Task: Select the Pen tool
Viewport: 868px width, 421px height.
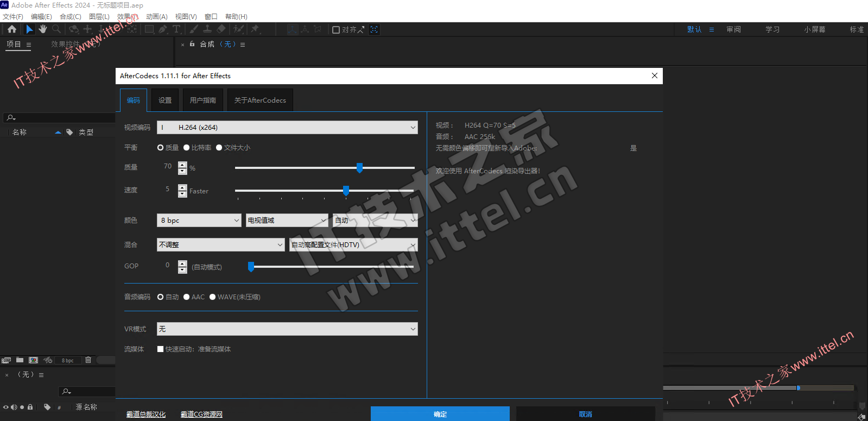Action: [163, 29]
